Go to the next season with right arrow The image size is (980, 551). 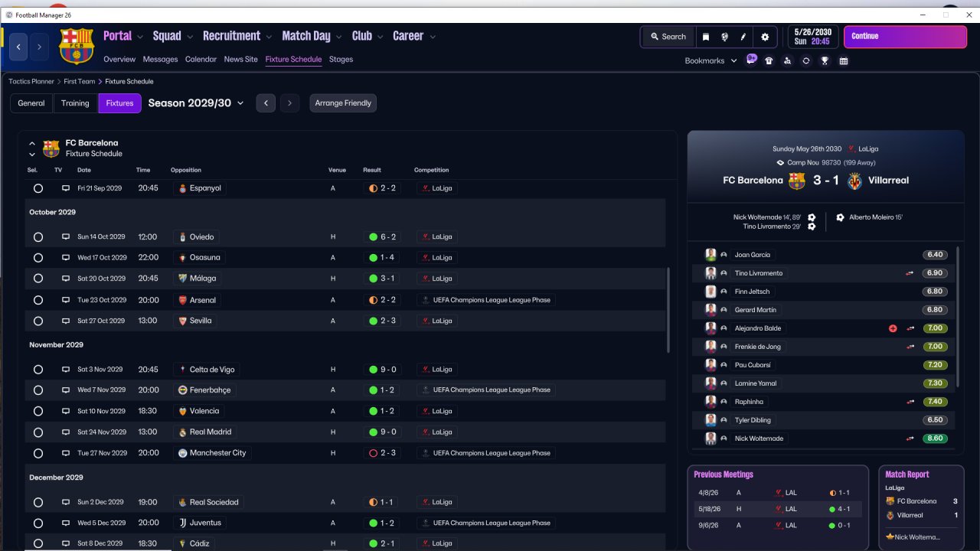(x=289, y=103)
